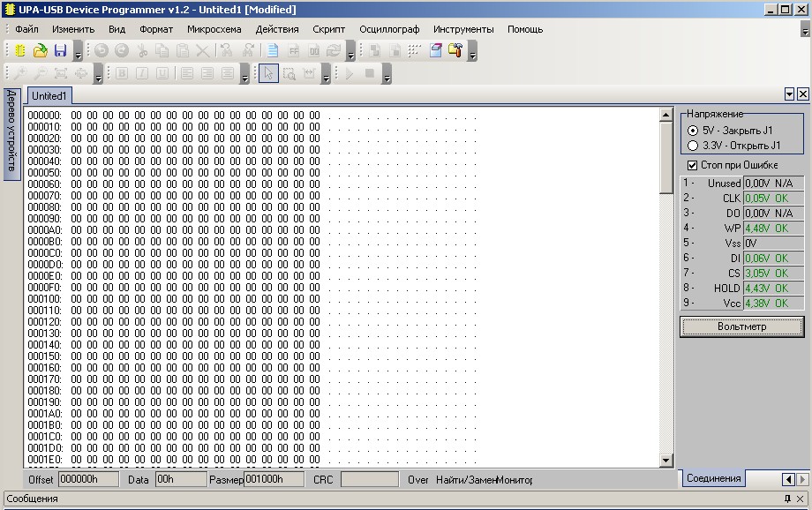The height and width of the screenshot is (510, 812).
Task: Expand the text format toolbar options dropdown
Action: point(245,73)
